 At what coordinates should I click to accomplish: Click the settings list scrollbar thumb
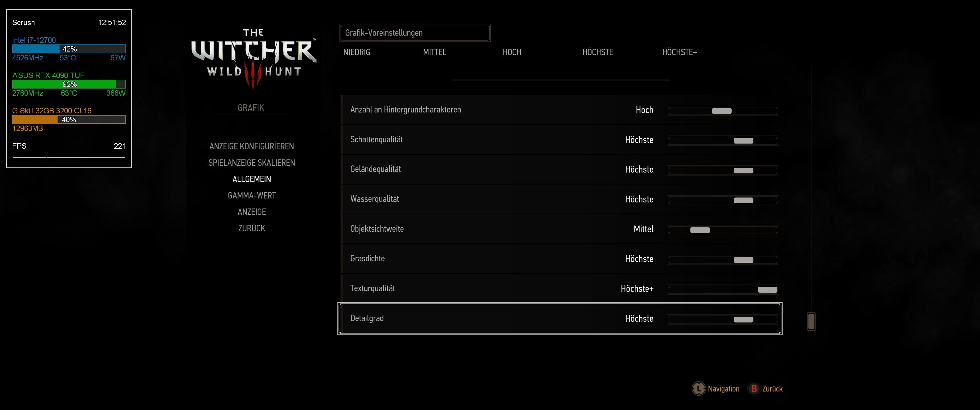tap(811, 321)
